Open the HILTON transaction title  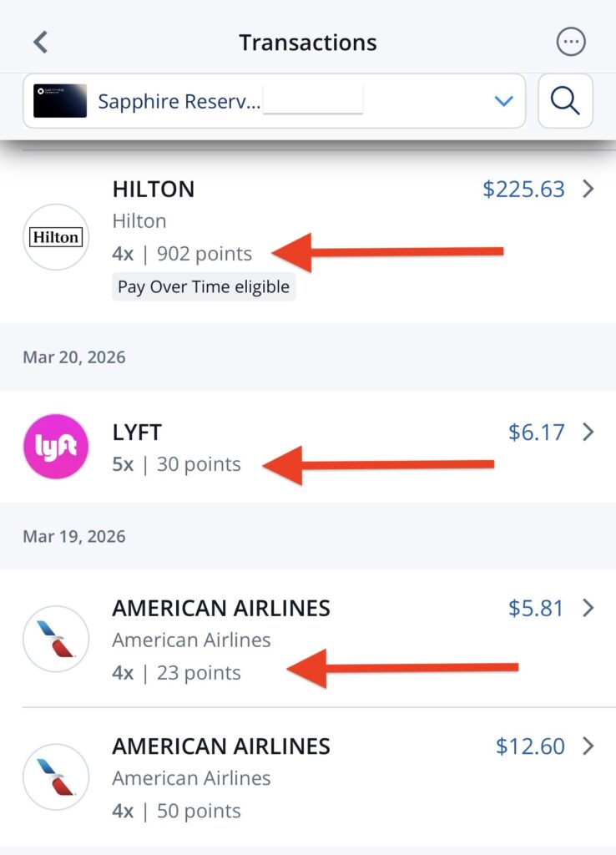click(154, 190)
